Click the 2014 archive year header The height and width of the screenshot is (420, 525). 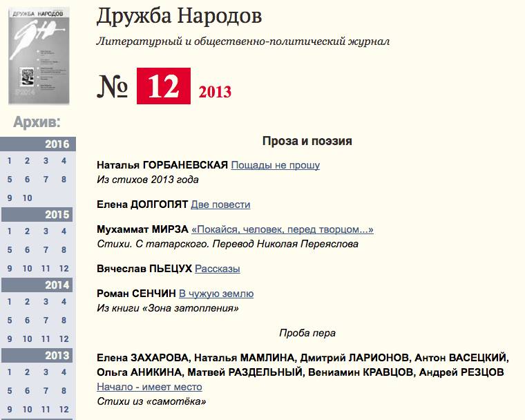click(37, 285)
